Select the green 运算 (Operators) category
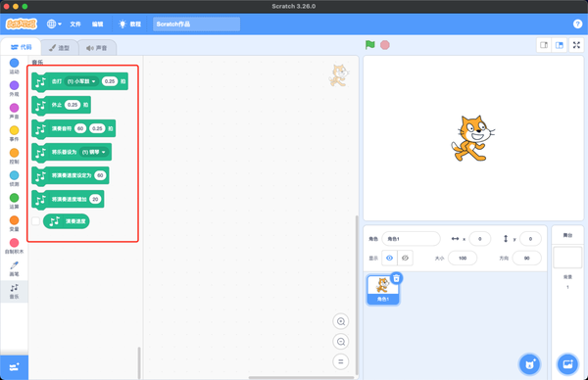The width and height of the screenshot is (588, 380). click(15, 201)
